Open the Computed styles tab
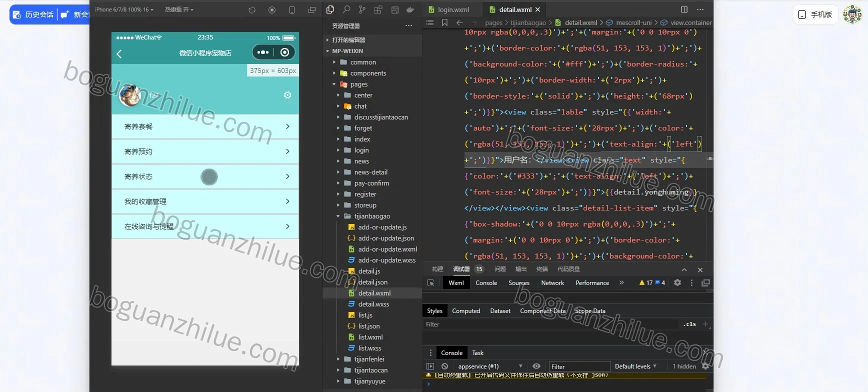The width and height of the screenshot is (868, 392). 466,311
